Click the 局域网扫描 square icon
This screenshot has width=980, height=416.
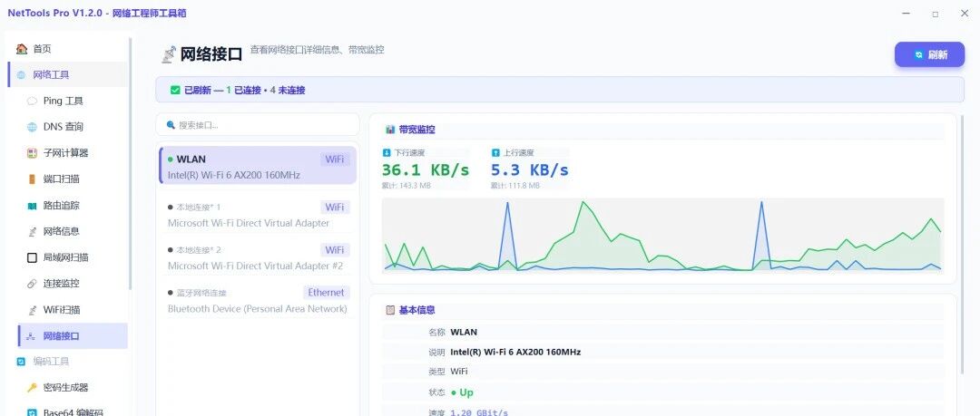pyautogui.click(x=32, y=257)
